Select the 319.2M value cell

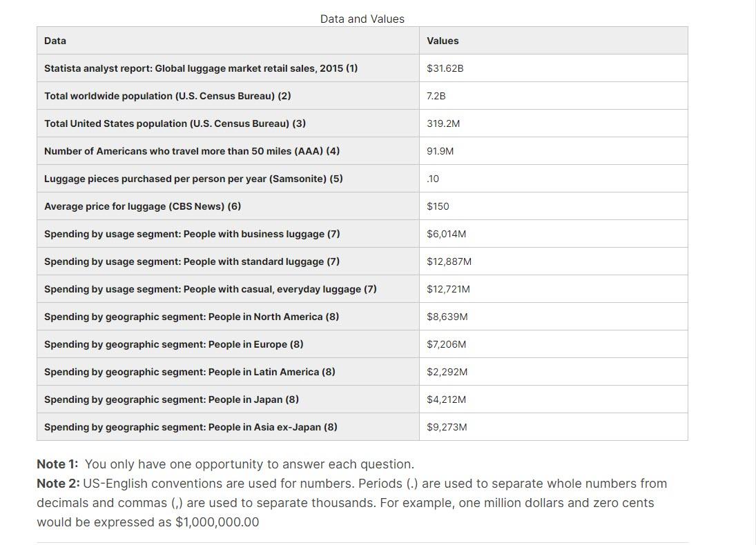(x=443, y=123)
